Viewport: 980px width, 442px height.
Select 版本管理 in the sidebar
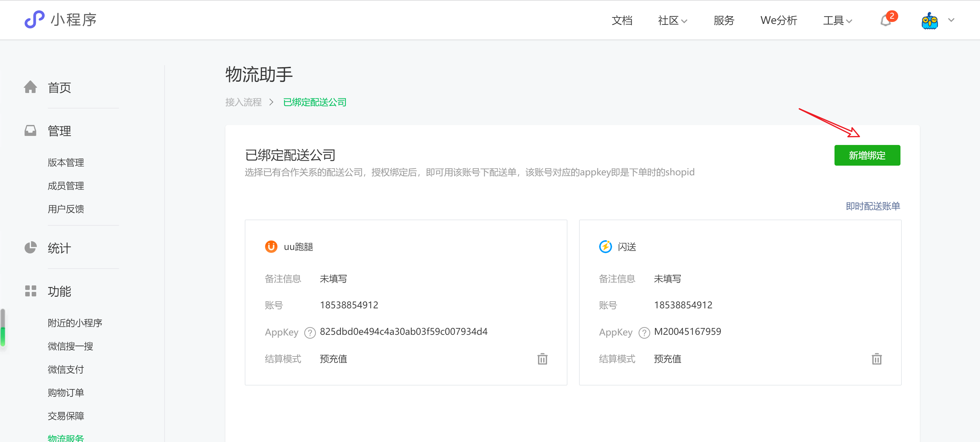[x=66, y=162]
